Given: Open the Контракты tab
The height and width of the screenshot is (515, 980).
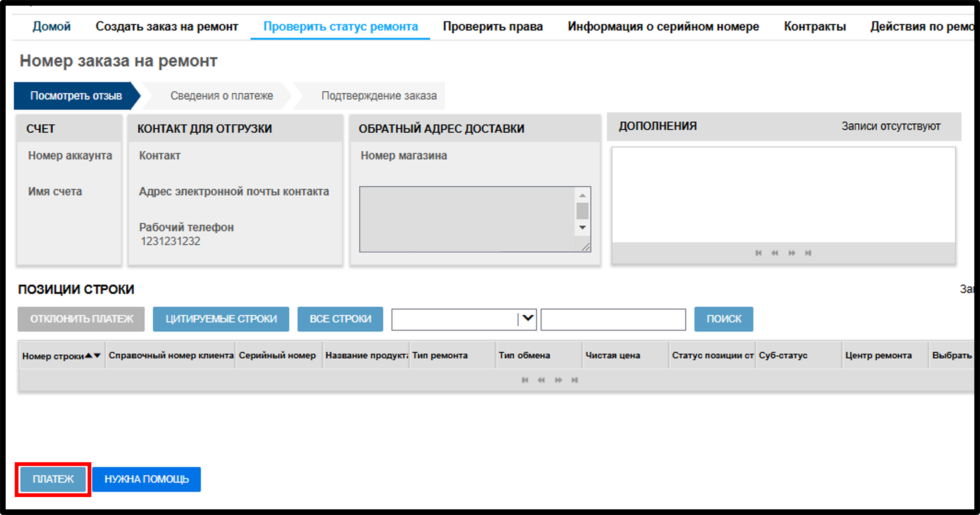Looking at the screenshot, I should pos(815,26).
